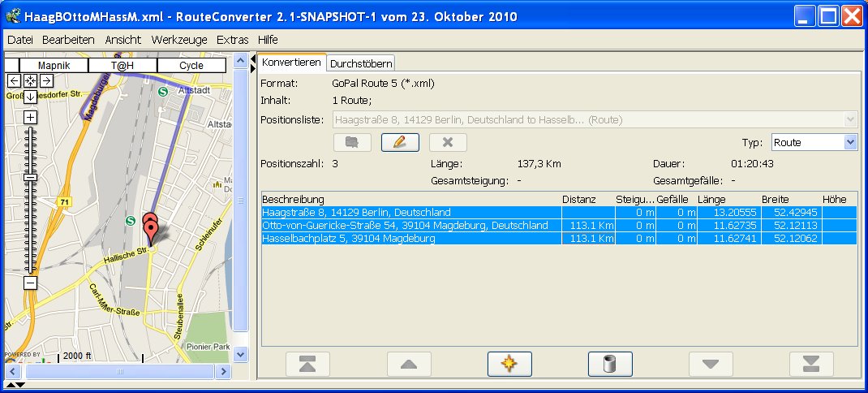
Task: Switch to the Durchstöbern tab
Action: point(361,63)
